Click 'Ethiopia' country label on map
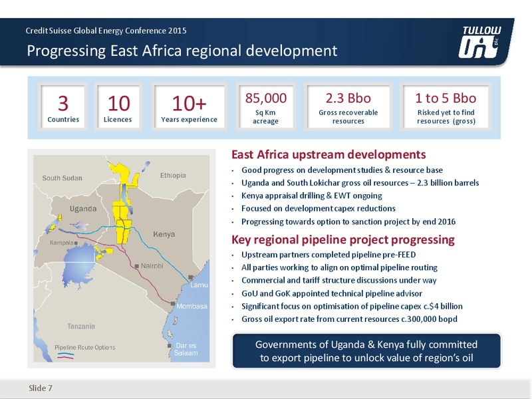532x399 pixels. click(x=173, y=176)
